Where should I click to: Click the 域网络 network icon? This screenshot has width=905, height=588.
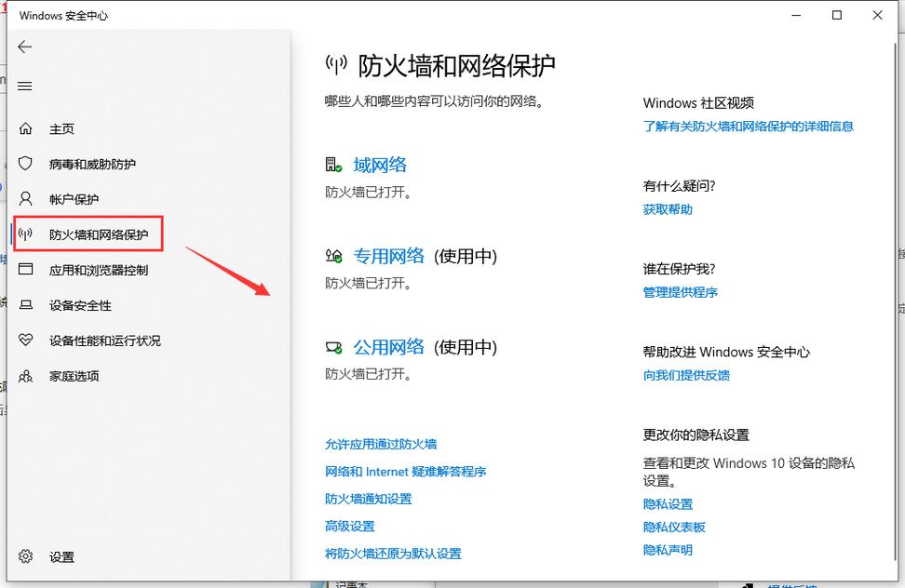[x=332, y=164]
